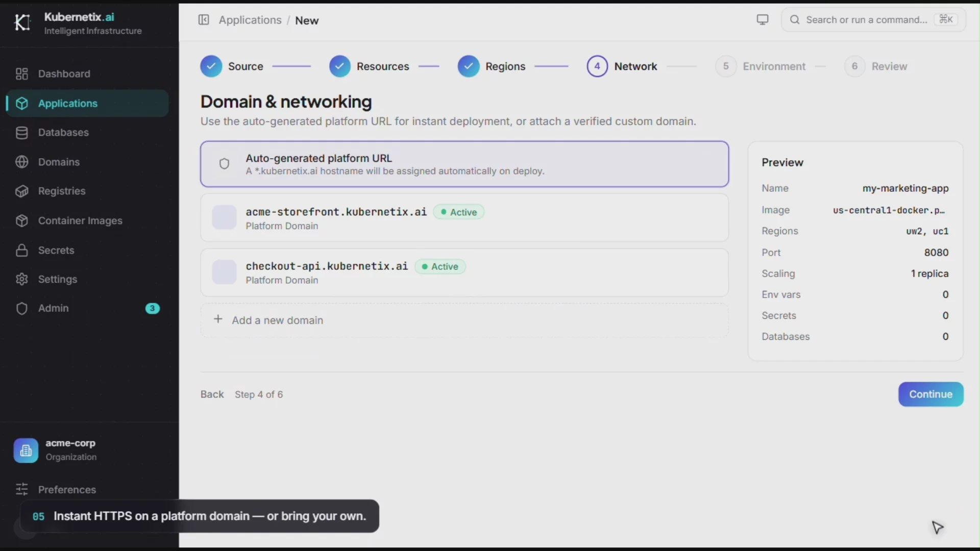
Task: Open Registries in the sidebar
Action: tap(87, 191)
